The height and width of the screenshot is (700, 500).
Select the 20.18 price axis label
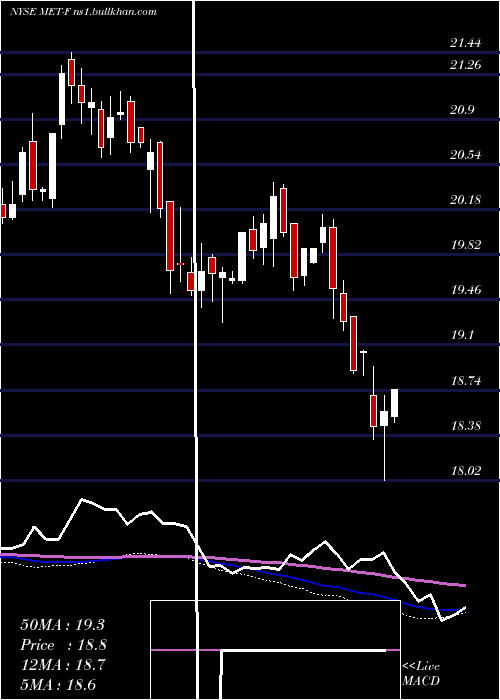coord(466,200)
